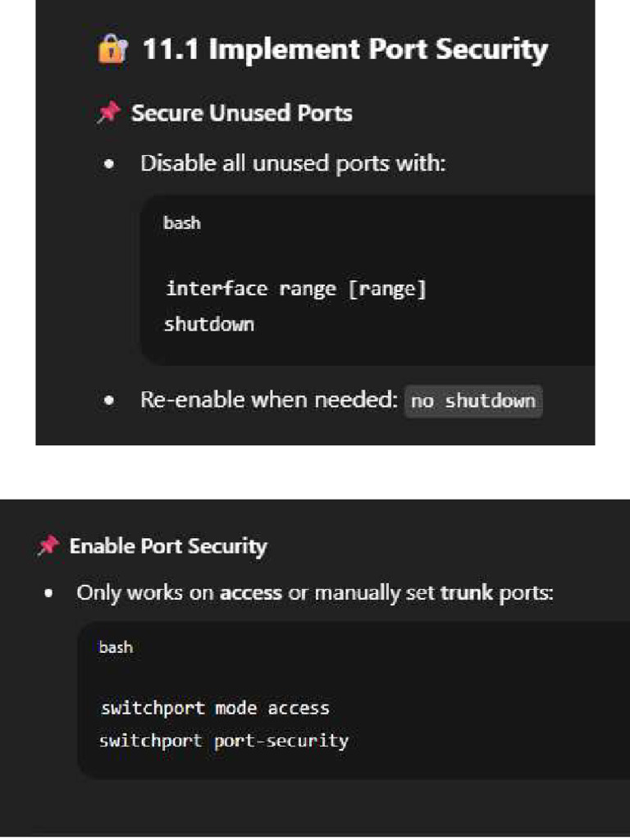630x840 pixels.
Task: Select the "Secure Unused Ports" subheading
Action: tap(242, 113)
